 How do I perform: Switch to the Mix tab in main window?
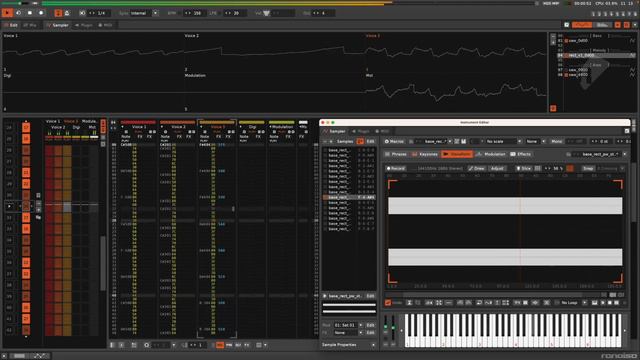click(x=30, y=25)
